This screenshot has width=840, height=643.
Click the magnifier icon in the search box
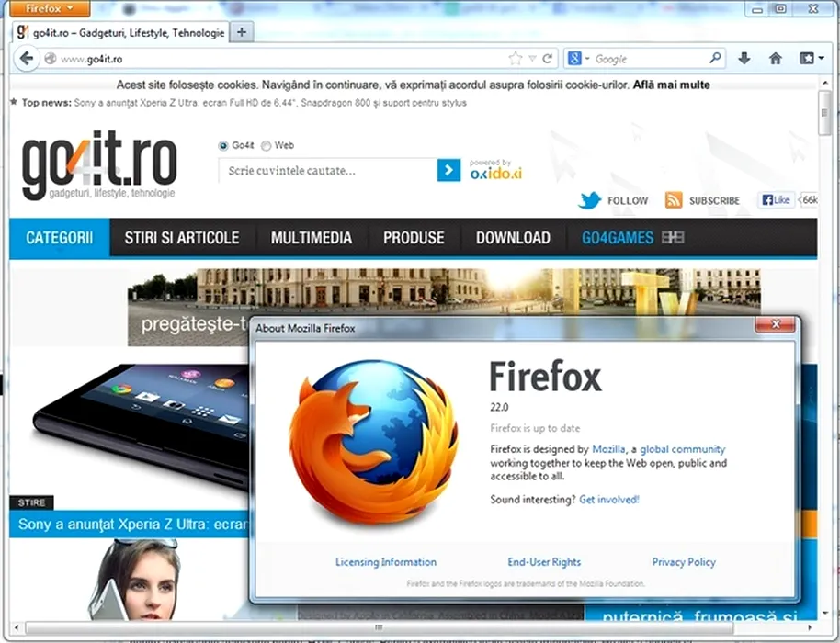715,58
